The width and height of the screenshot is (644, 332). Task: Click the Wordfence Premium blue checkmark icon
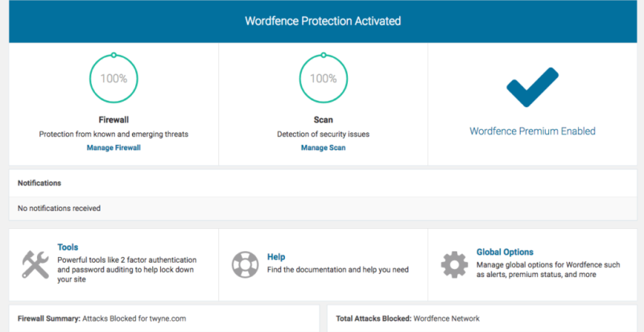[532, 87]
